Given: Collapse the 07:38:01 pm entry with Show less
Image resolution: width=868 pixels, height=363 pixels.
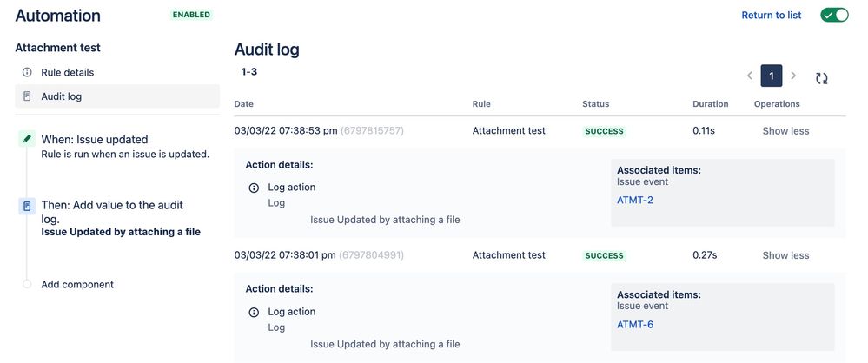Looking at the screenshot, I should (x=785, y=255).
